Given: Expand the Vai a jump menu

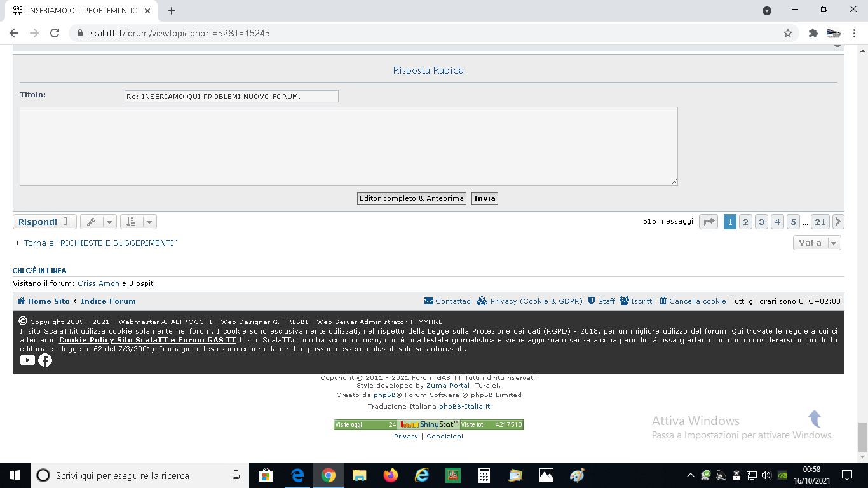Looking at the screenshot, I should 817,243.
